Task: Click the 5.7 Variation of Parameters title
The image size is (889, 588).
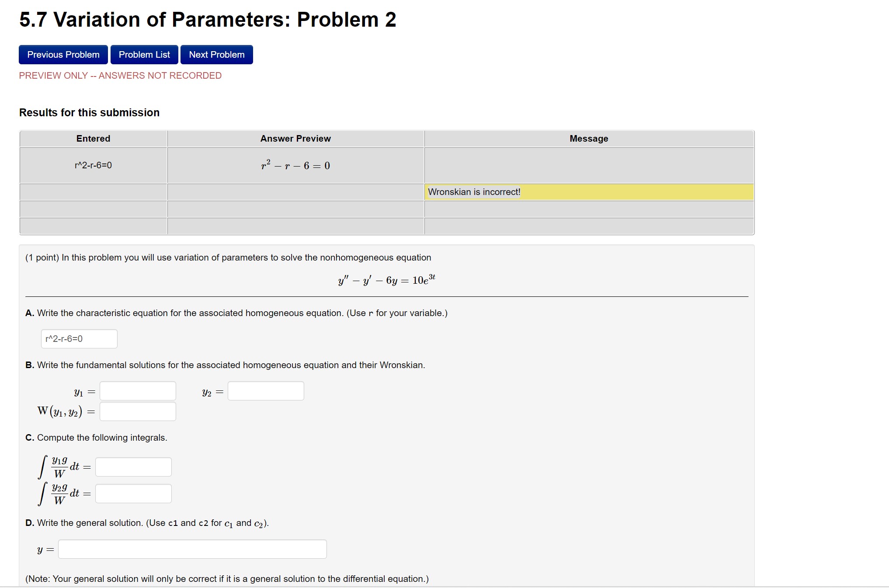Action: (x=207, y=19)
